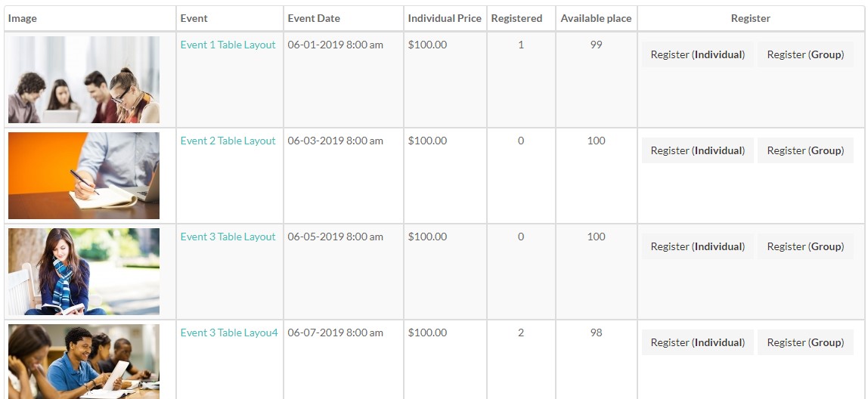Click the Event 1 students-at-laptop thumbnail
868x399 pixels.
pyautogui.click(x=84, y=79)
